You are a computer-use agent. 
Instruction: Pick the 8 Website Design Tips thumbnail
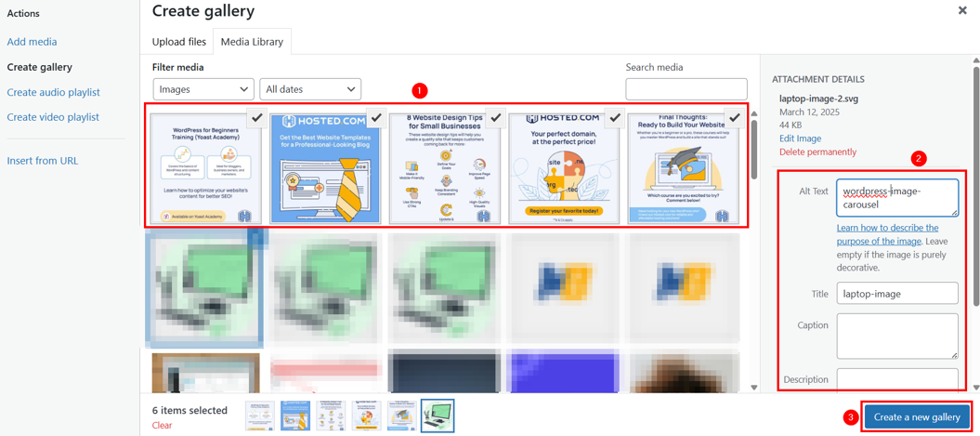(x=444, y=168)
